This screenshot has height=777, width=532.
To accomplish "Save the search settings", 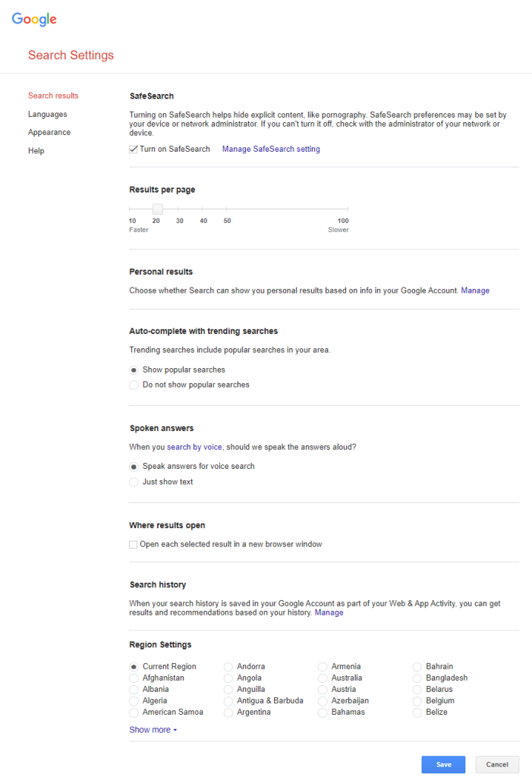I will 442,764.
